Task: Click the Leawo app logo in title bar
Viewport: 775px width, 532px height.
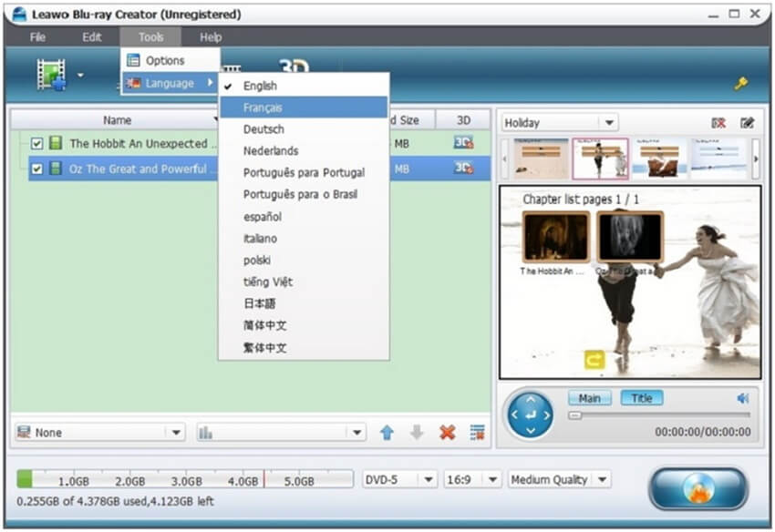Action: [x=19, y=14]
